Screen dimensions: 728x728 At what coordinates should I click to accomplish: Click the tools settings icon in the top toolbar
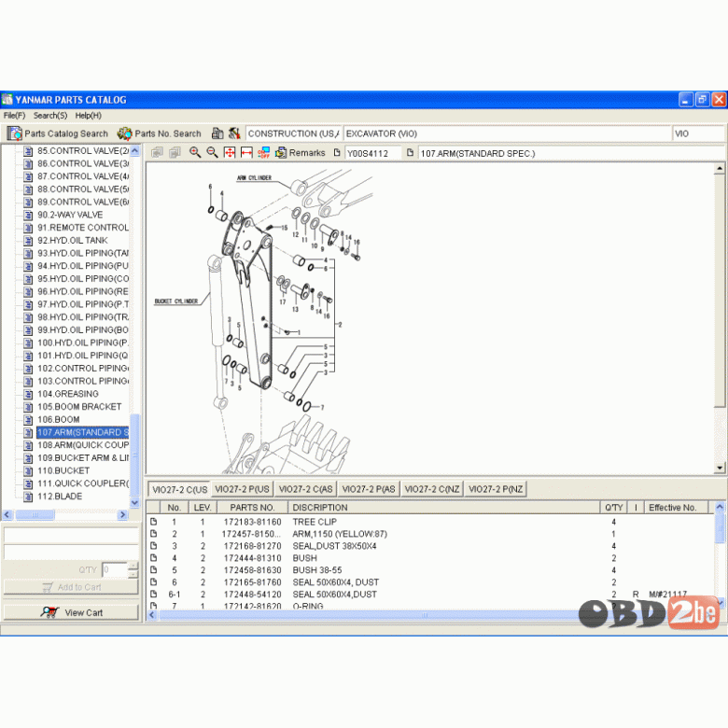point(234,133)
